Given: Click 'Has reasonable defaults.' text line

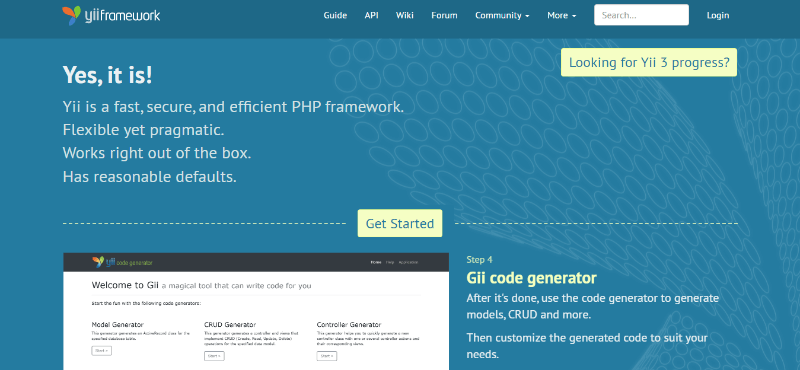Looking at the screenshot, I should [149, 177].
